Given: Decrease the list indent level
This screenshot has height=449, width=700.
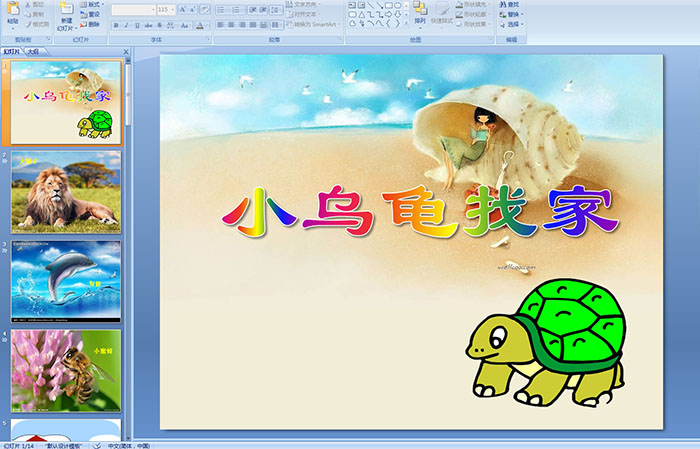Looking at the screenshot, I should click(253, 10).
